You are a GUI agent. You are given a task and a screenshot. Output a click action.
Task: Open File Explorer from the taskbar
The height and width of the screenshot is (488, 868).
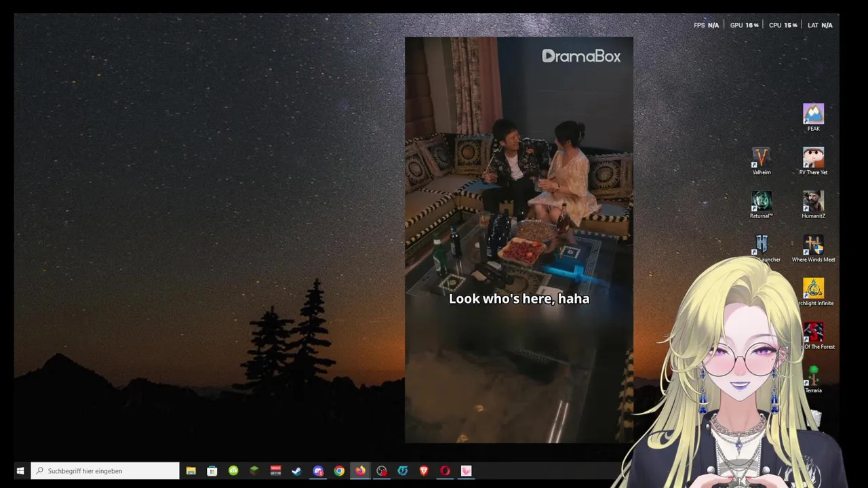point(191,470)
